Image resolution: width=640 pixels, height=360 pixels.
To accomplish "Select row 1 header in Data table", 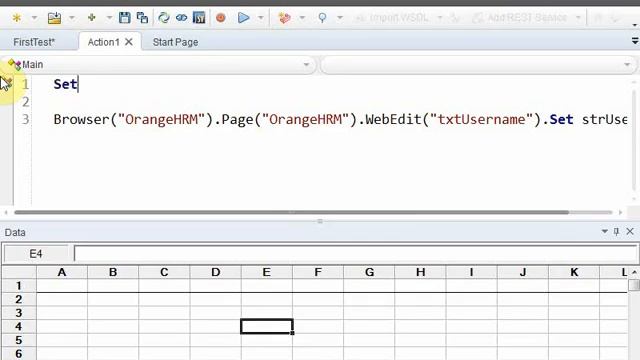I will [19, 286].
